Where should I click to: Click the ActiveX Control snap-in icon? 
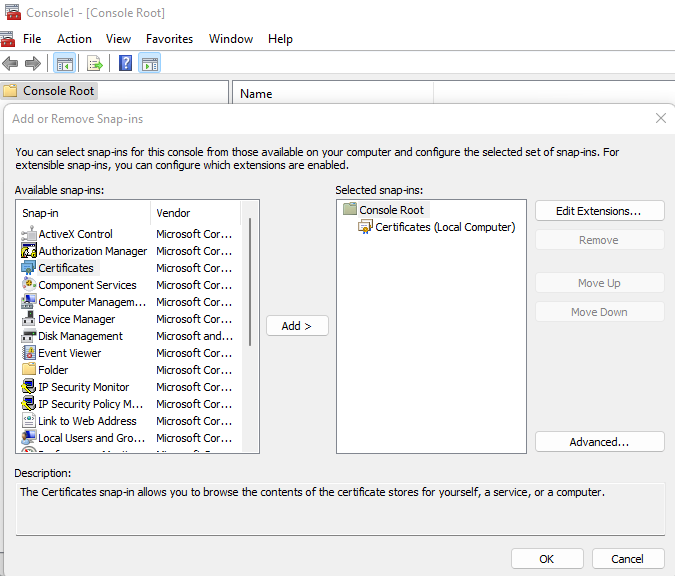click(x=28, y=234)
